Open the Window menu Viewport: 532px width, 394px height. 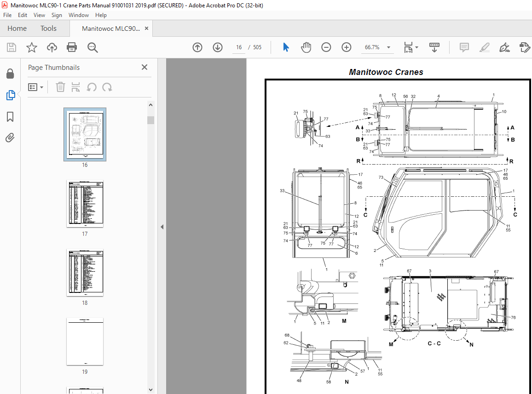pyautogui.click(x=78, y=15)
